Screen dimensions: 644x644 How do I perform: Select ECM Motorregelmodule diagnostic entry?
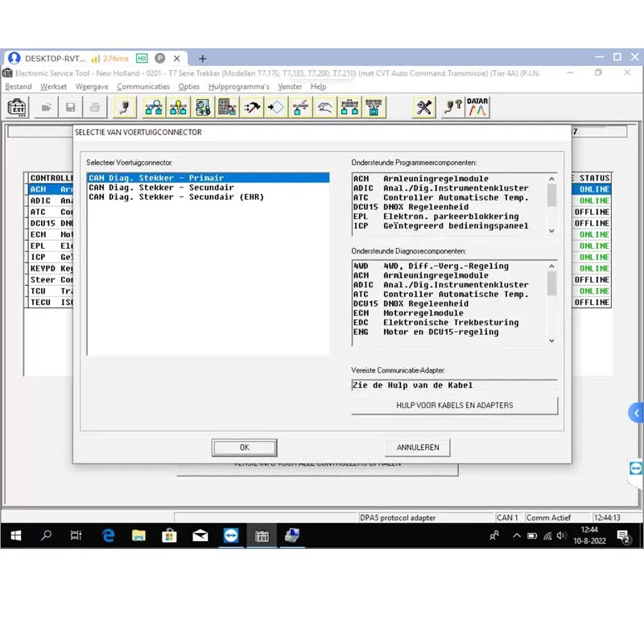[x=450, y=313]
